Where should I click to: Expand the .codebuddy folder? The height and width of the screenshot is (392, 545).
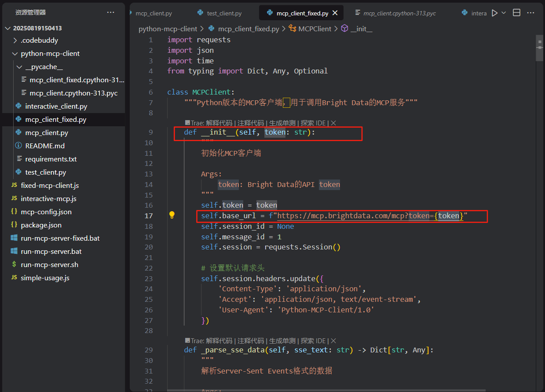(x=15, y=40)
